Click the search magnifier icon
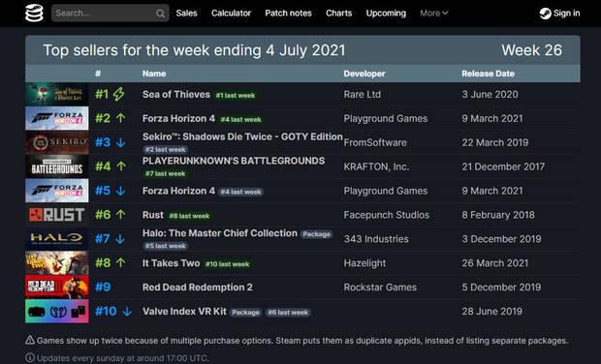 coord(160,14)
